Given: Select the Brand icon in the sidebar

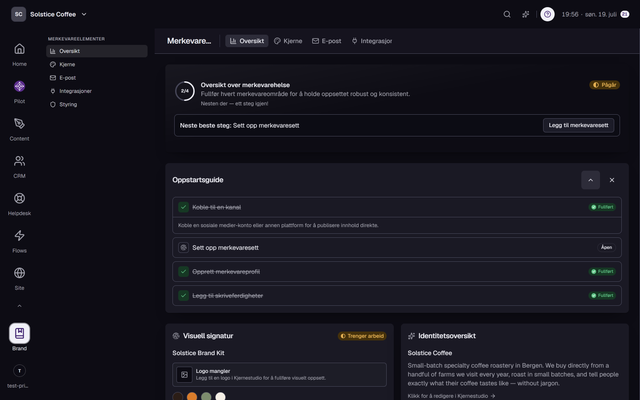Looking at the screenshot, I should [19, 333].
